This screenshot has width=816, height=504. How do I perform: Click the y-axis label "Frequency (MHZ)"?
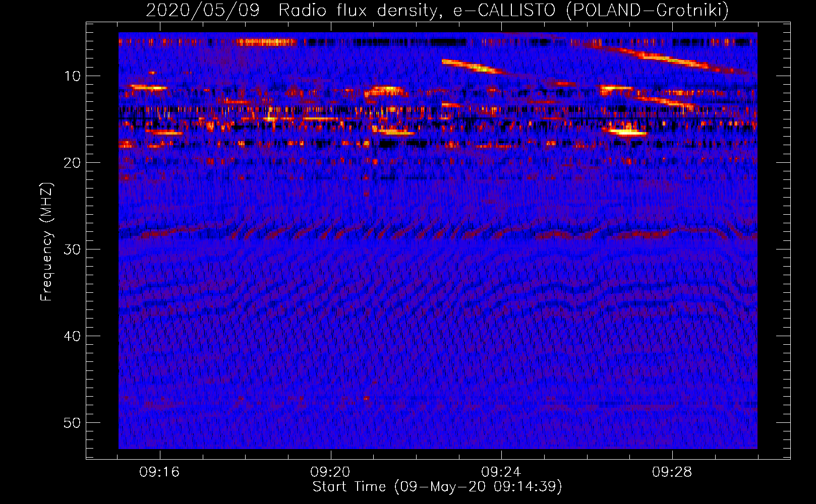46,242
